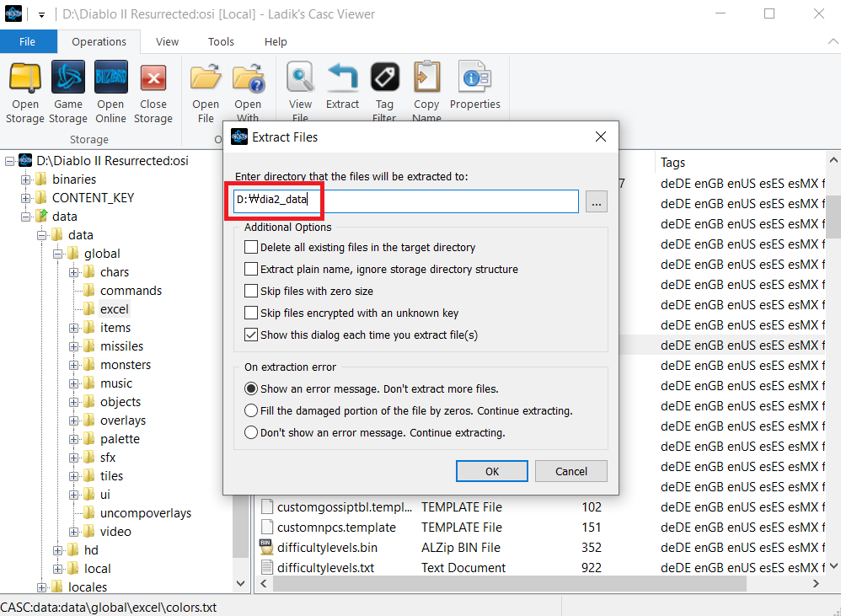This screenshot has height=616, width=841.
Task: Click the application icon in title bar
Action: (13, 14)
